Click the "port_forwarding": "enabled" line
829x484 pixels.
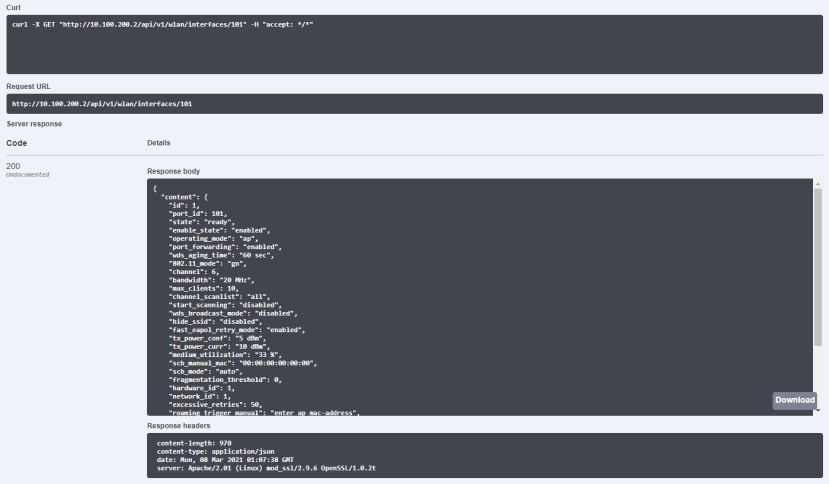coord(225,247)
